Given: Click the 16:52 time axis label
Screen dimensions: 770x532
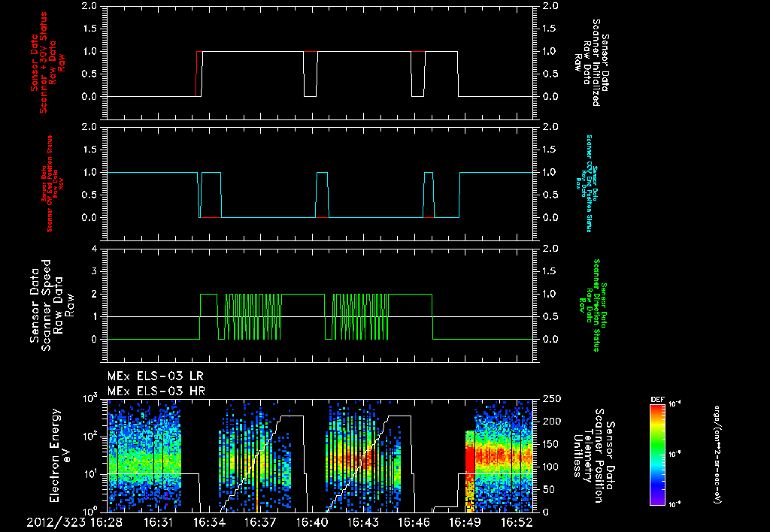Looking at the screenshot, I should click(x=516, y=523).
